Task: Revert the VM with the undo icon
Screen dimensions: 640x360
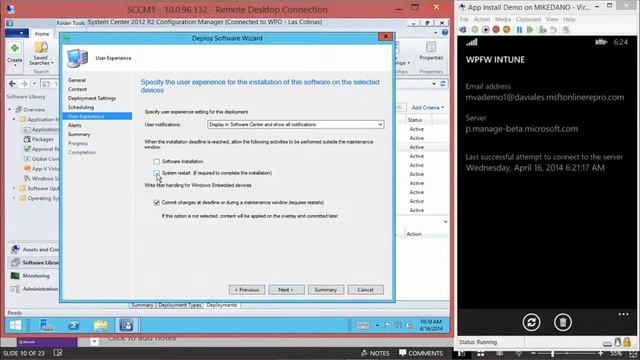Action: 553,30
